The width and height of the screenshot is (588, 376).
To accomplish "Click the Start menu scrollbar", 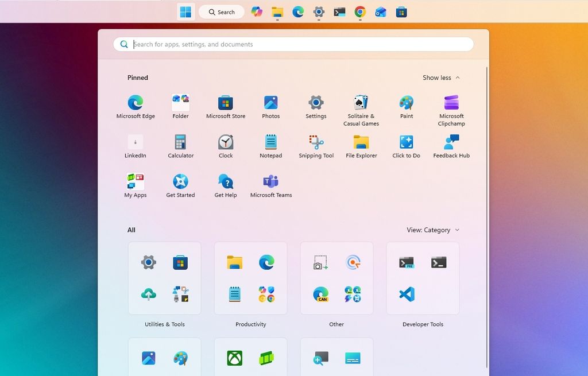I will point(487,218).
